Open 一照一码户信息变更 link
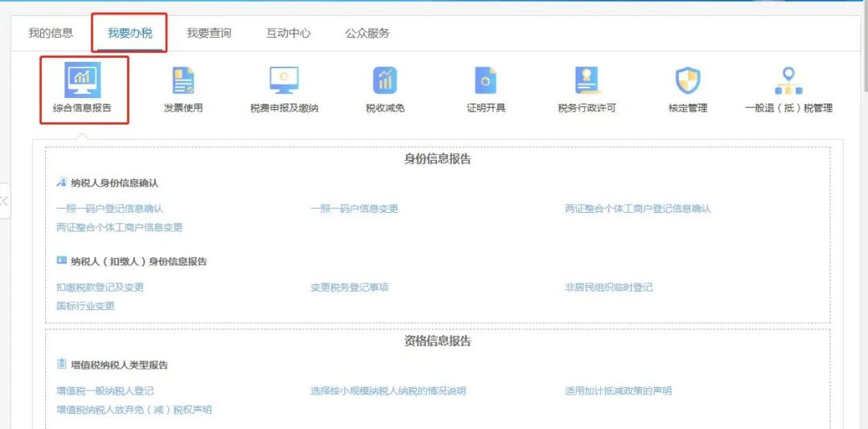 click(x=354, y=209)
